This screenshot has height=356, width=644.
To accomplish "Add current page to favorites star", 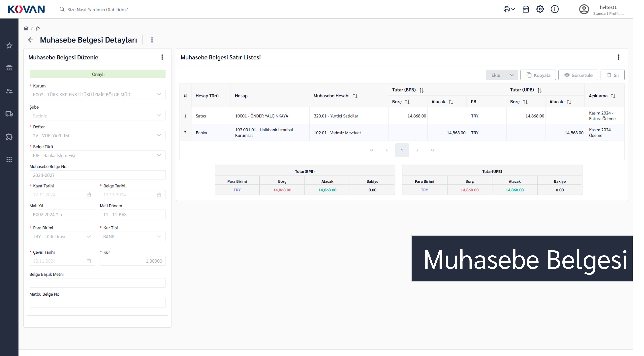I will point(38,29).
